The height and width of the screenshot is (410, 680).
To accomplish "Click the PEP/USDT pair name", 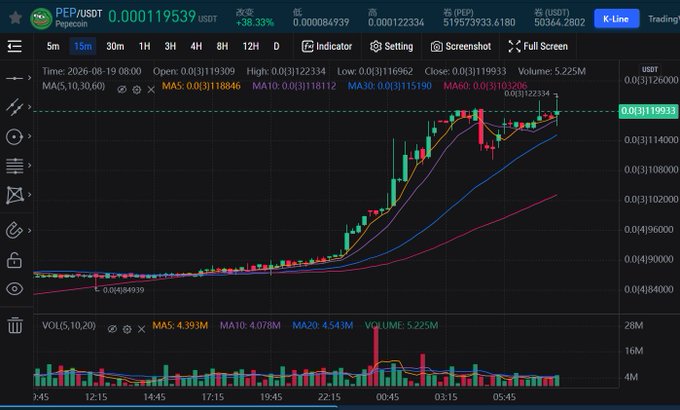I will tap(78, 13).
